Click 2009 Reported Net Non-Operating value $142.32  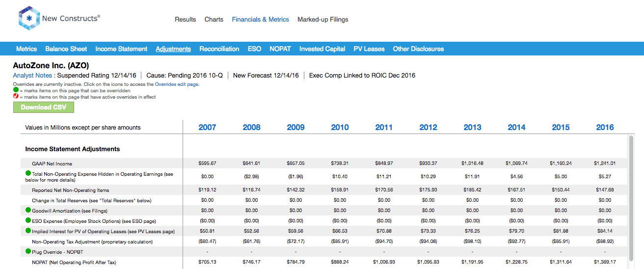click(x=295, y=190)
